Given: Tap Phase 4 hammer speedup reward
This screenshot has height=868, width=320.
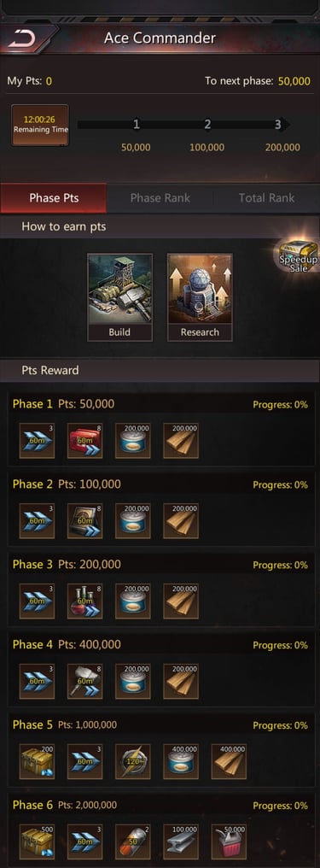Looking at the screenshot, I should tap(85, 682).
